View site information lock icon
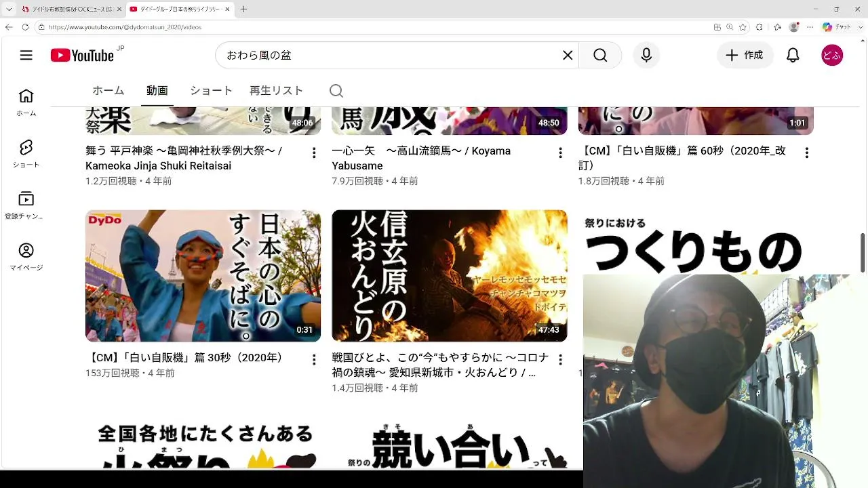Viewport: 868px width, 488px height. coord(41,27)
